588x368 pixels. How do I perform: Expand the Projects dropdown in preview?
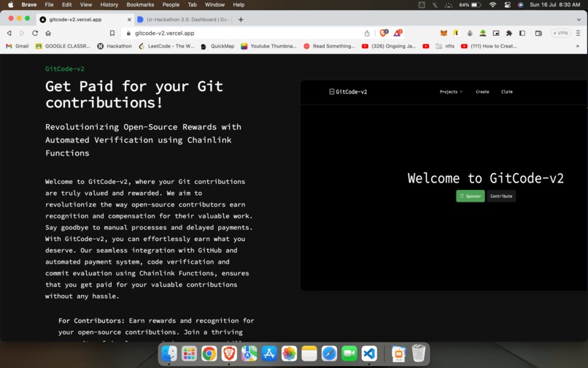point(451,91)
